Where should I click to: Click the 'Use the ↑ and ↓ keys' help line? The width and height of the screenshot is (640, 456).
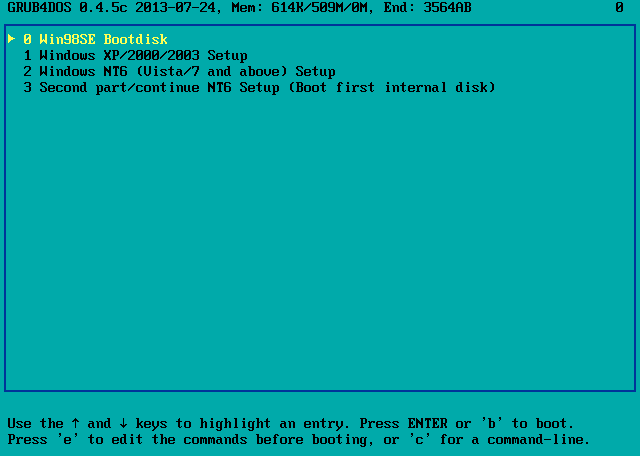pos(291,424)
